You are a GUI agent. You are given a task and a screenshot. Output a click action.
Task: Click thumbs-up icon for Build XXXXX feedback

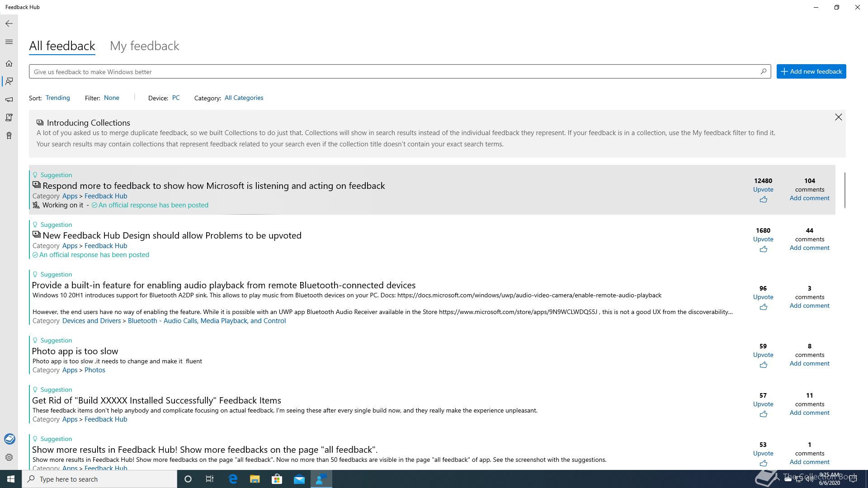point(763,414)
